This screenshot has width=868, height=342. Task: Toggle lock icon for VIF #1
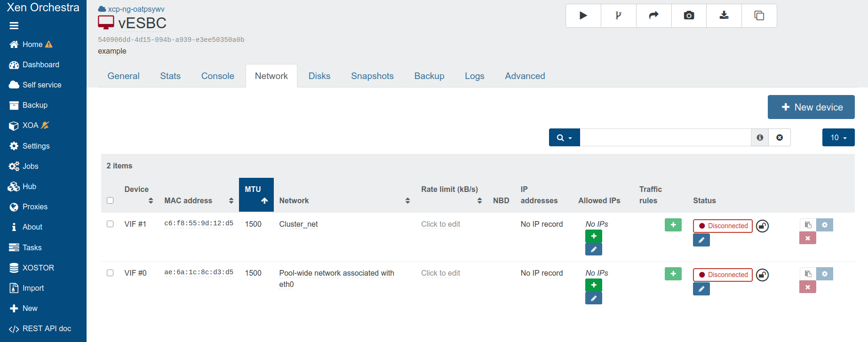[x=762, y=226]
